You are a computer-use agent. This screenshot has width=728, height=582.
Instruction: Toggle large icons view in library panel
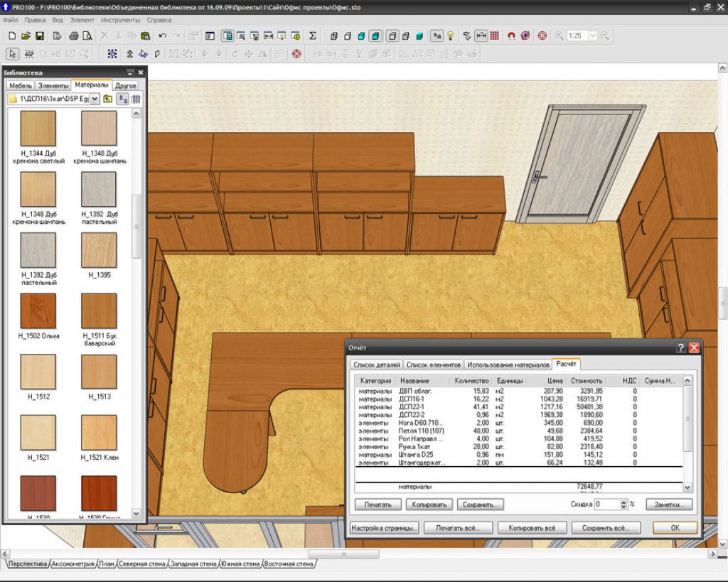tap(122, 99)
